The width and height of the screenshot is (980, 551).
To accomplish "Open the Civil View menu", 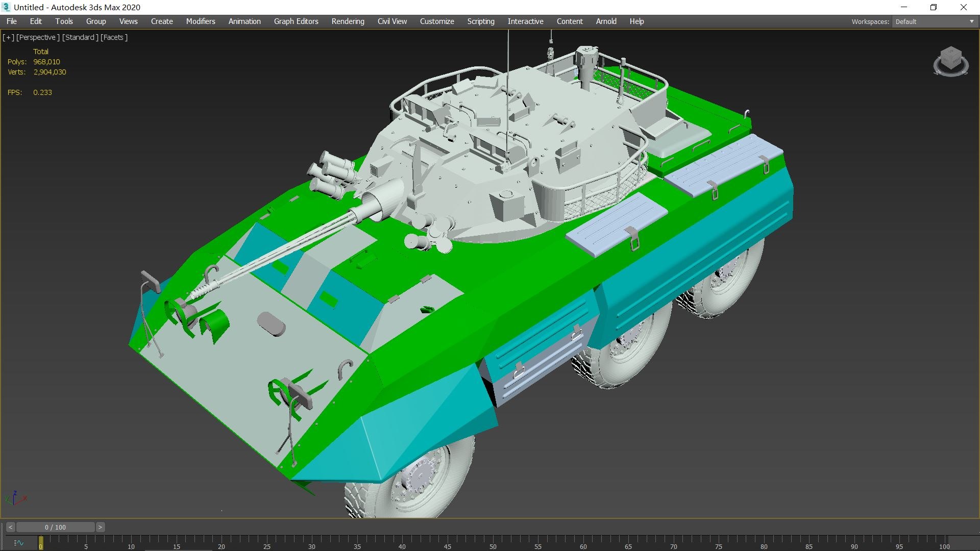I will 392,21.
